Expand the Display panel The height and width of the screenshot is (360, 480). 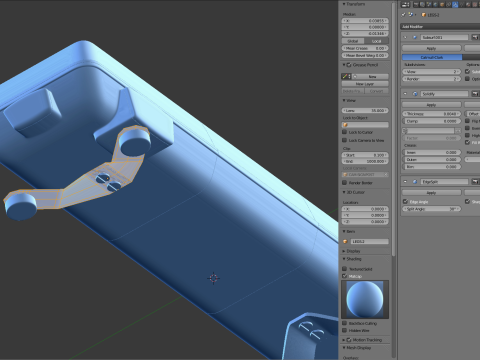tap(344, 251)
